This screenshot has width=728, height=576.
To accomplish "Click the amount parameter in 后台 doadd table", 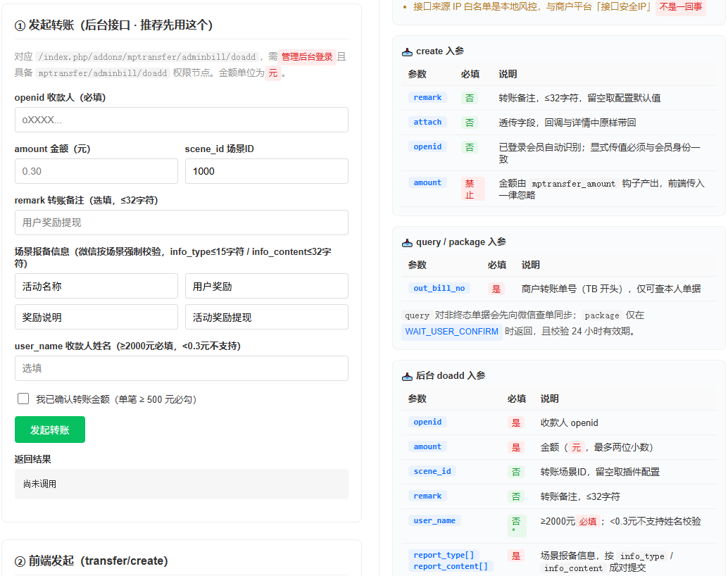I will (427, 447).
